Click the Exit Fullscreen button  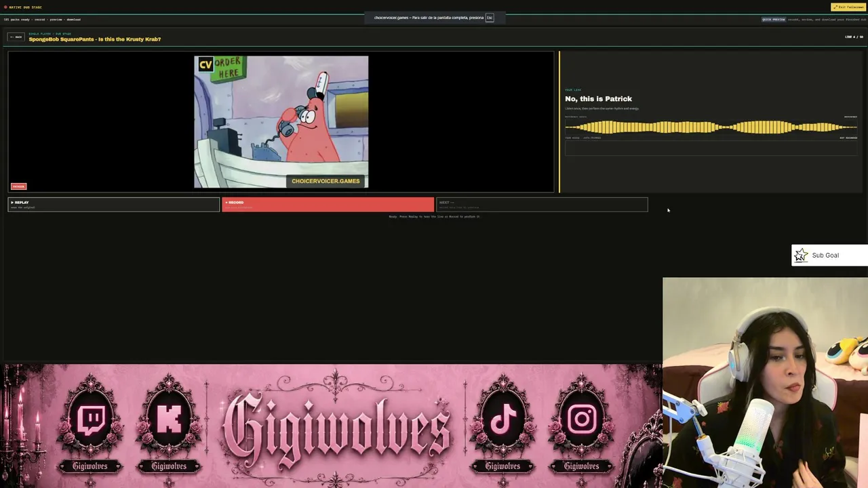click(848, 7)
